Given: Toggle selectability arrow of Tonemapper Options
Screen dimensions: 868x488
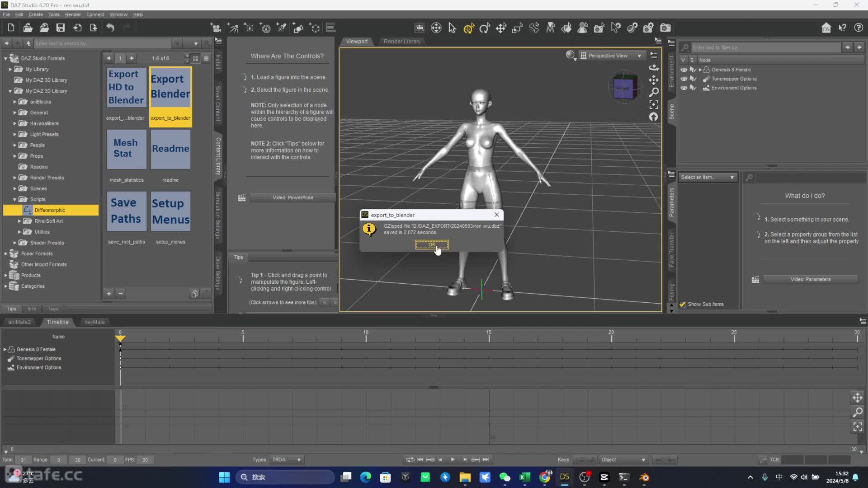Looking at the screenshot, I should pyautogui.click(x=693, y=79).
